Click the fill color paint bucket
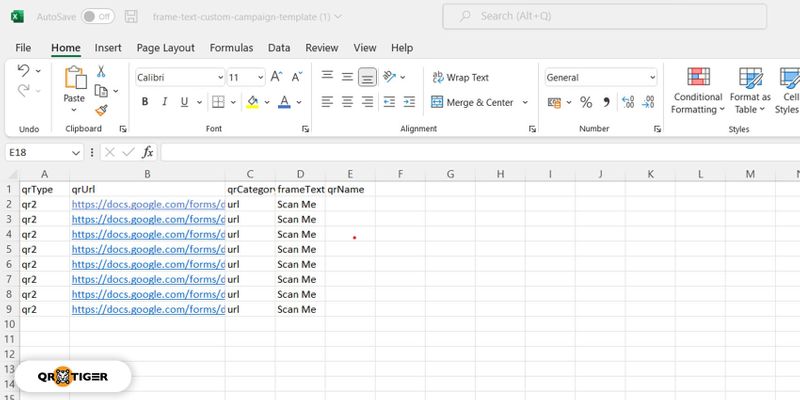 click(252, 102)
